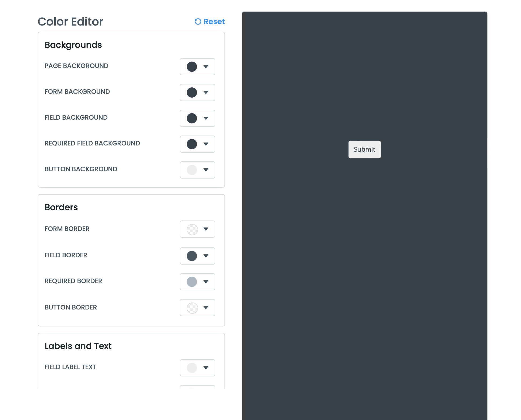Expand the Form Border dropdown arrow
The image size is (521, 420).
(206, 229)
